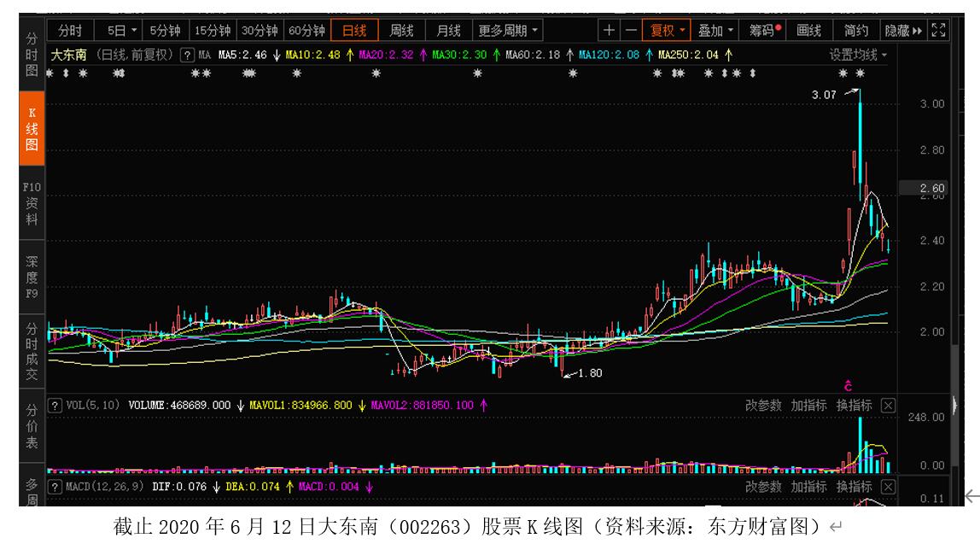Open F10资料 in the left sidebar
This screenshot has width=980, height=544.
[x=32, y=203]
